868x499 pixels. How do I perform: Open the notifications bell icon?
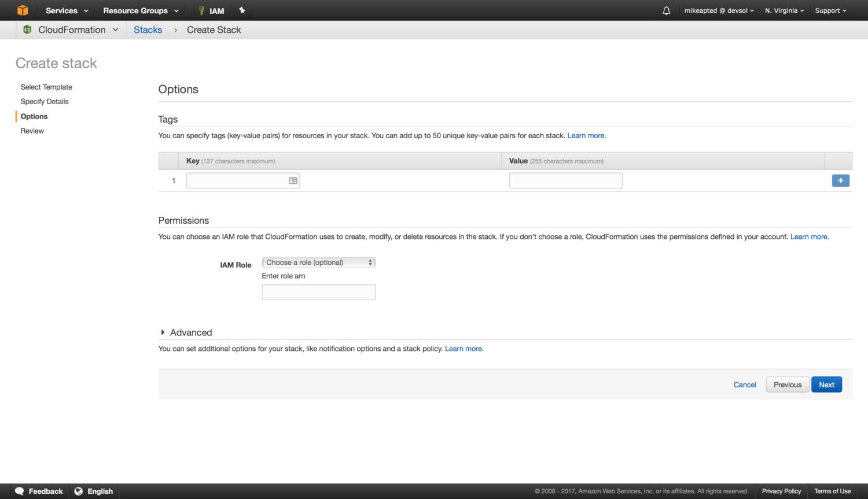point(666,10)
